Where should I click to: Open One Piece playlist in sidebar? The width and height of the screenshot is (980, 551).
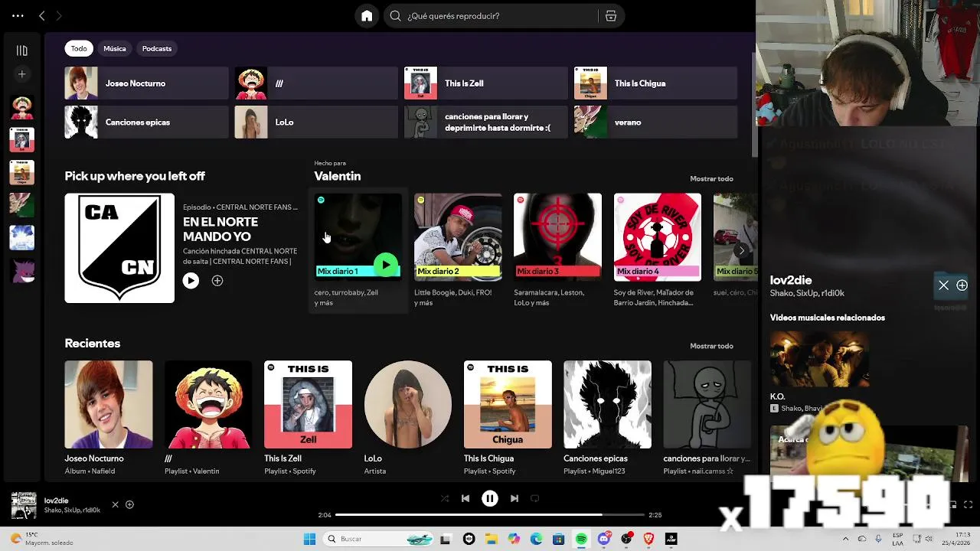coord(21,108)
